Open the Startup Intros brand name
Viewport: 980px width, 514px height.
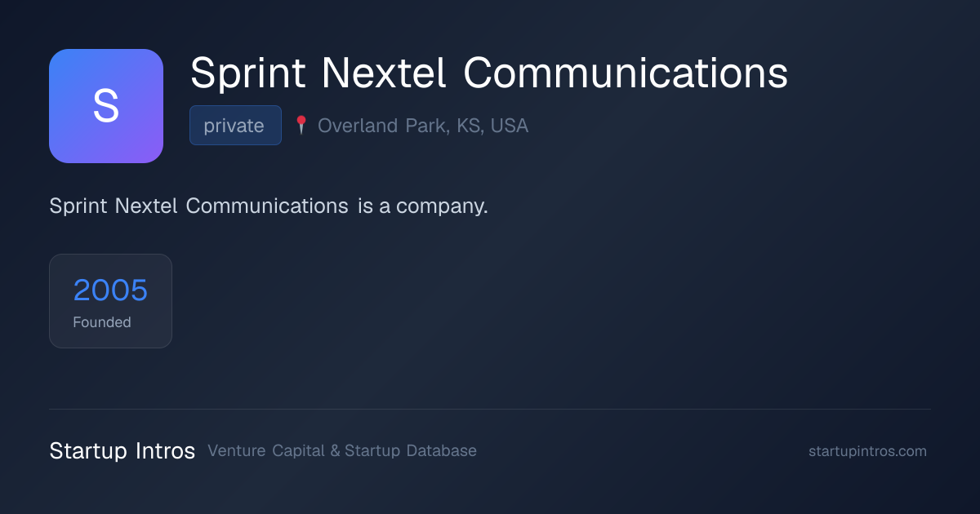122,450
